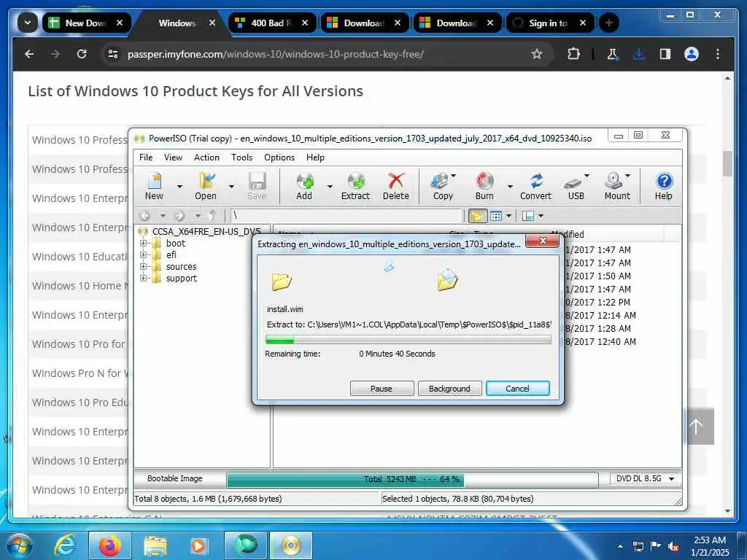This screenshot has width=747, height=560.
Task: Open the Options menu in PowerISO
Action: 279,157
